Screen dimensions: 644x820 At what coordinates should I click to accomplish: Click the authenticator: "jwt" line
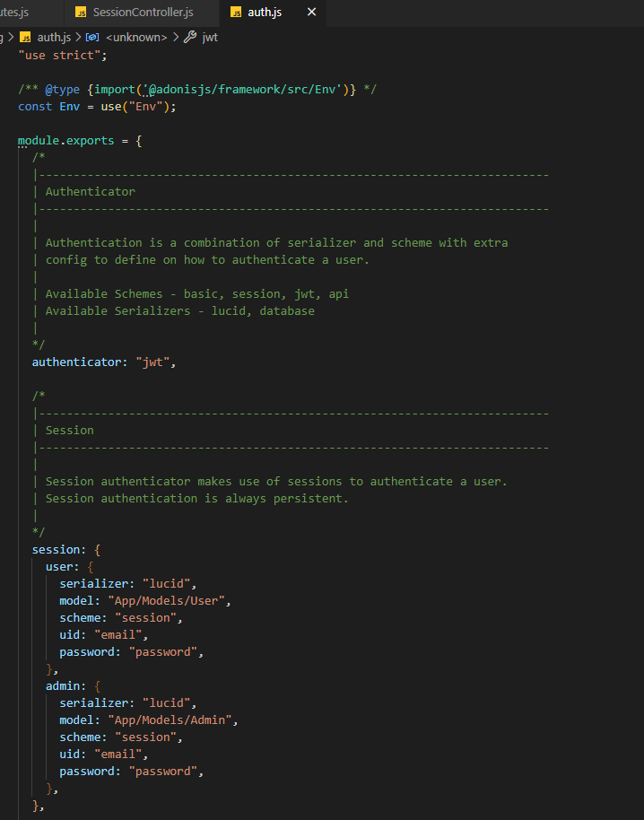pyautogui.click(x=104, y=362)
